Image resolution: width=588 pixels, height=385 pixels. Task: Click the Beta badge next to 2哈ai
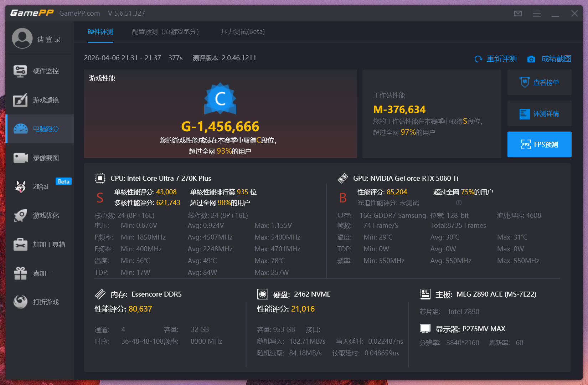[x=63, y=181]
